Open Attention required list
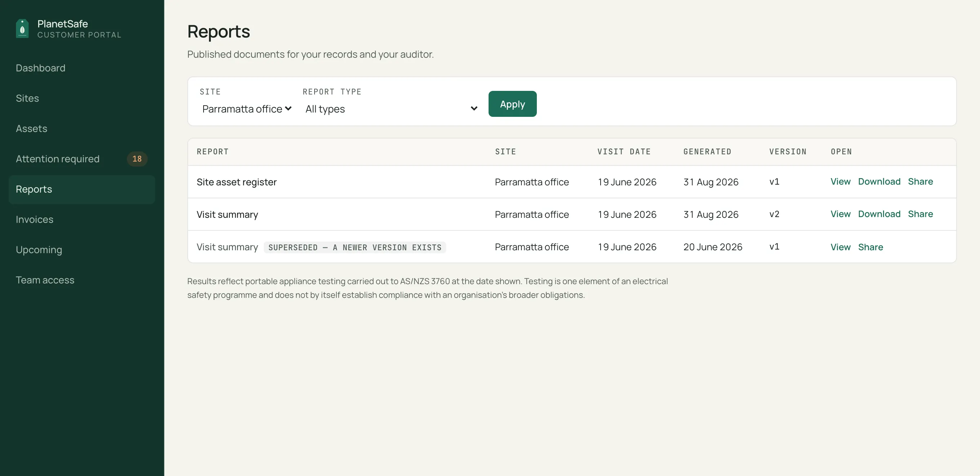The height and width of the screenshot is (476, 980). pos(81,159)
